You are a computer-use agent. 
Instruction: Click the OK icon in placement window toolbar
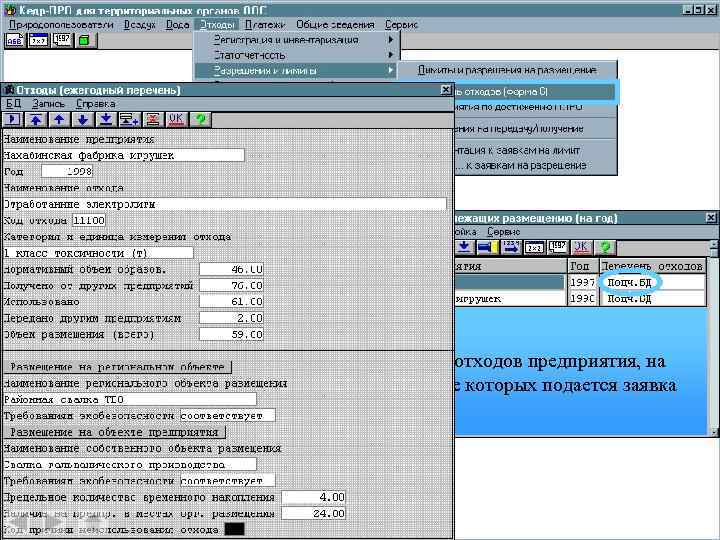tap(581, 248)
